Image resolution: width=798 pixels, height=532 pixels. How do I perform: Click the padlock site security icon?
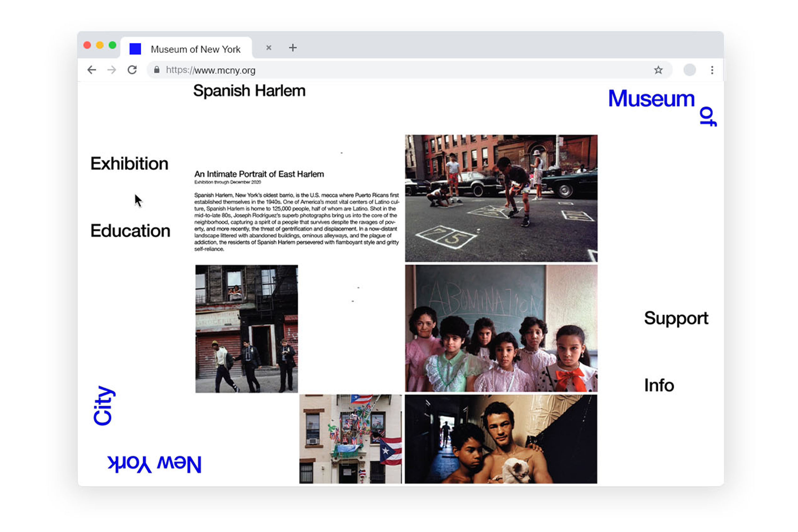click(x=157, y=70)
